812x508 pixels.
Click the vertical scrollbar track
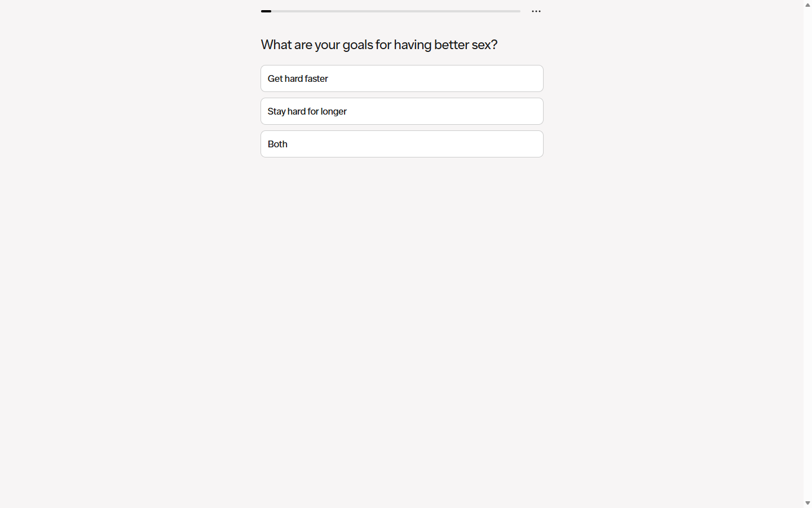click(807, 254)
